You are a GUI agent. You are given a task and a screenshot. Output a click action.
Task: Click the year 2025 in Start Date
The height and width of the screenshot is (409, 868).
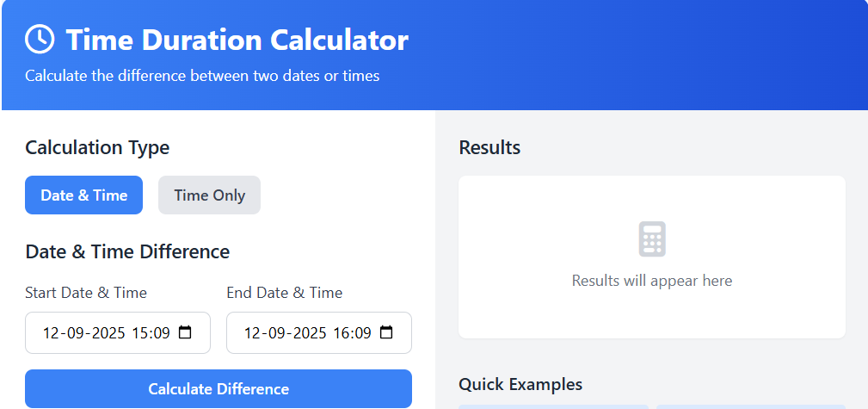(107, 333)
